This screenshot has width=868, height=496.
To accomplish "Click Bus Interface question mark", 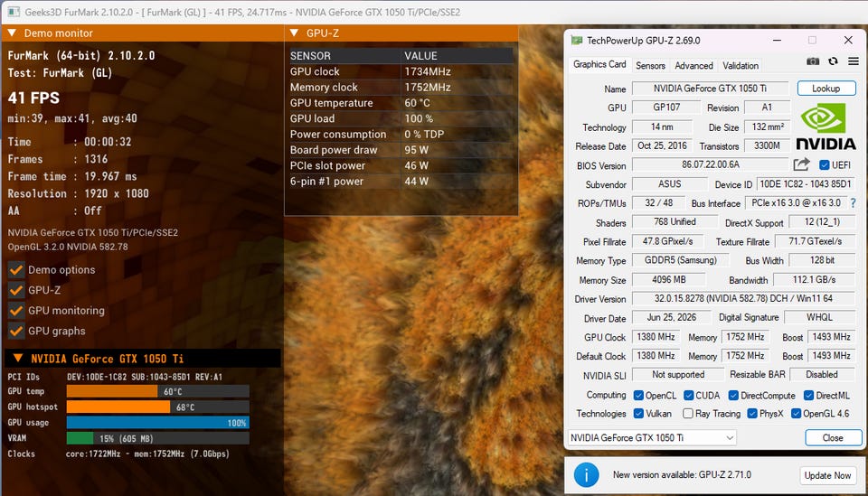I will pos(853,203).
